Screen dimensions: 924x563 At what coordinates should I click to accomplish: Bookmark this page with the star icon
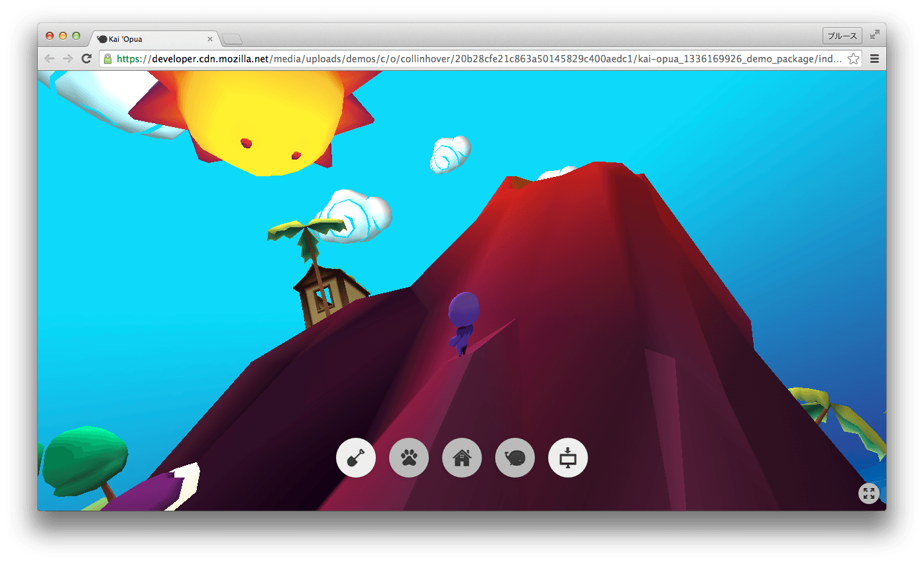[x=853, y=59]
